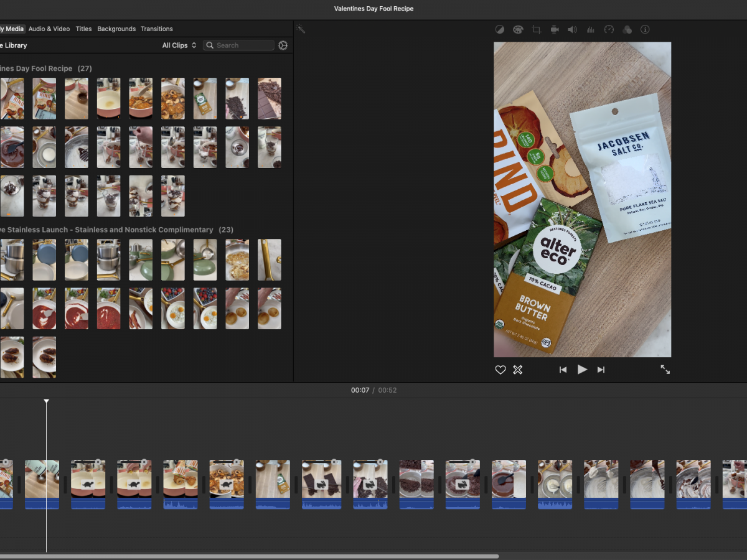Toggle fullscreen playback in the viewer
Screen dimensions: 747x560
[x=665, y=370]
